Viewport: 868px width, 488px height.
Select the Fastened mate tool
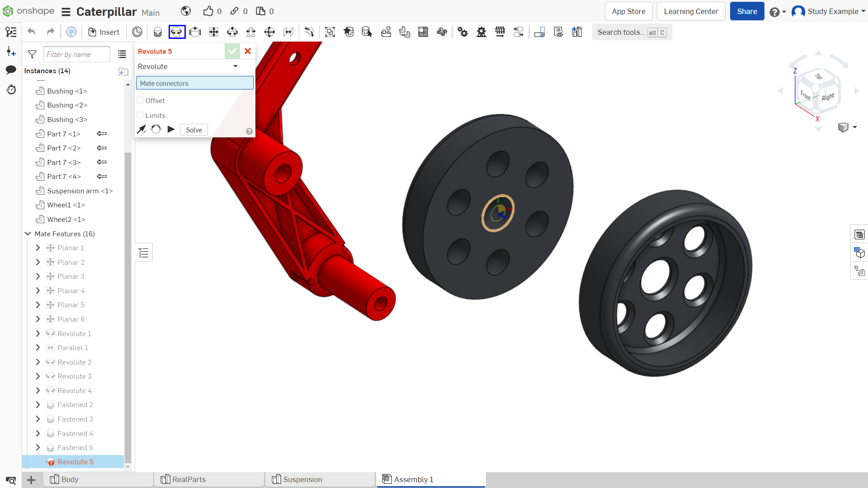click(x=158, y=32)
